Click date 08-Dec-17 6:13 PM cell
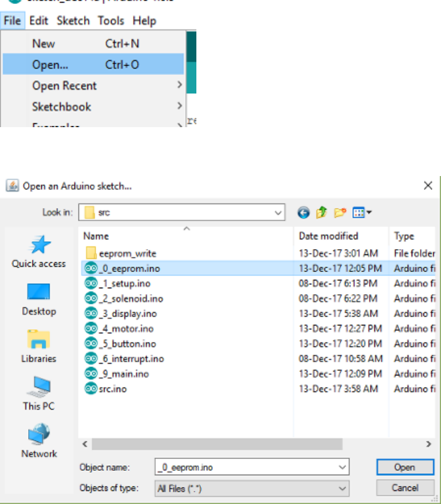Viewport: 441px width, 504px height. 338,284
